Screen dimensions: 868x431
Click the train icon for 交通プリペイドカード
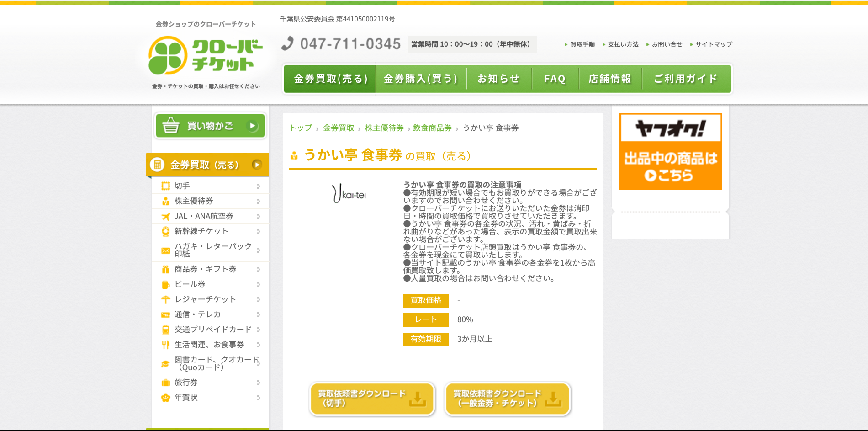165,330
